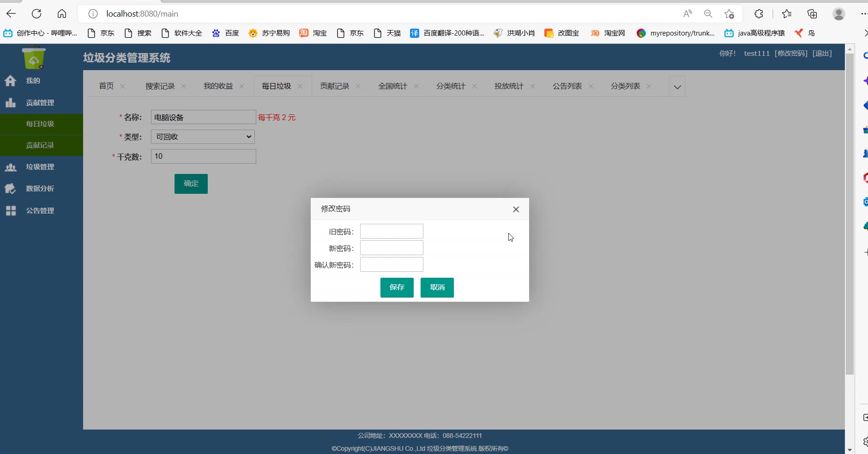Screen dimensions: 868x454
Task: Open the myrepository/trunk bookmark
Action: pyautogui.click(x=675, y=33)
